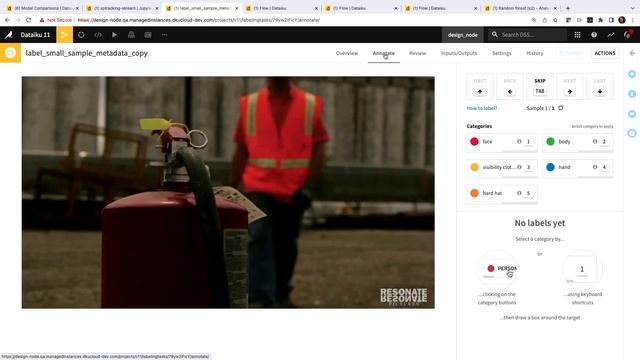Open browser three-dot menu
640x360 pixels.
[x=633, y=20]
